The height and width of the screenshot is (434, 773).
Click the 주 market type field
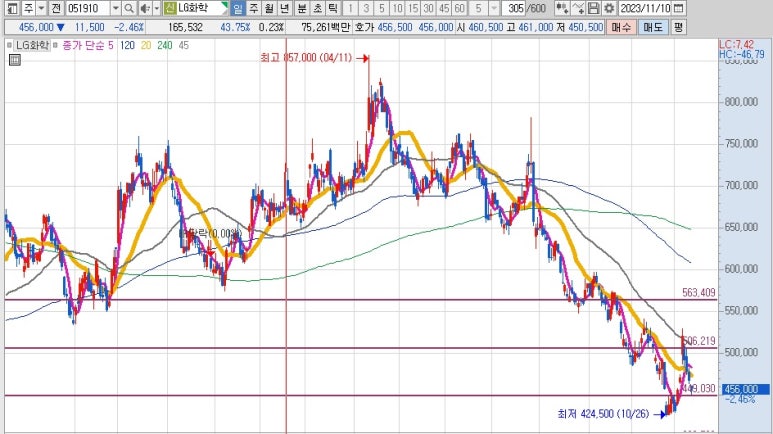[29, 8]
